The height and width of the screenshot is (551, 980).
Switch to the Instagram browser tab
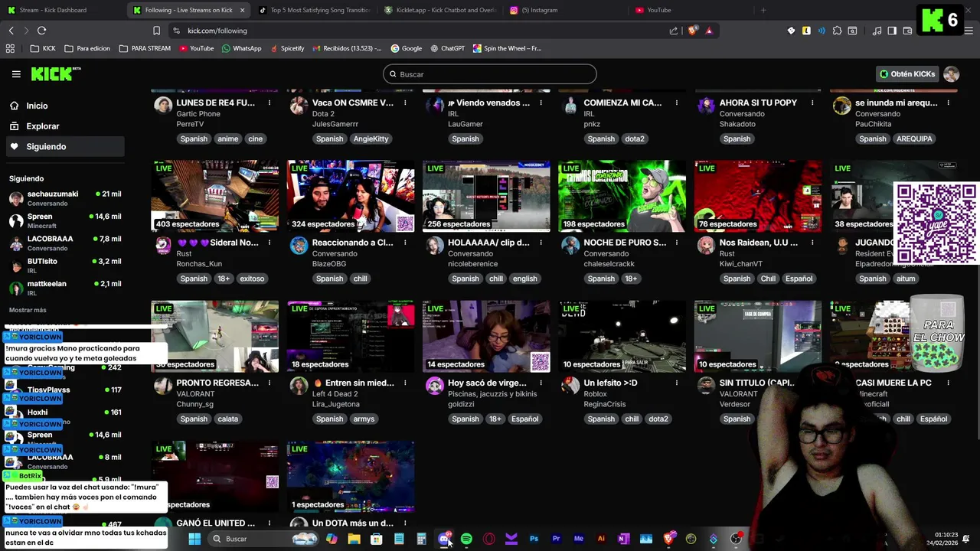pos(565,10)
